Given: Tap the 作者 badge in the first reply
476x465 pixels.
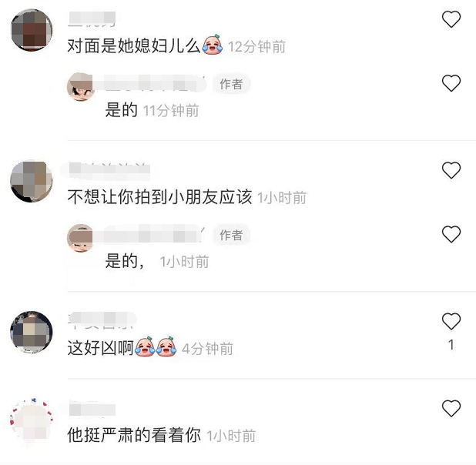Looking at the screenshot, I should pos(231,84).
